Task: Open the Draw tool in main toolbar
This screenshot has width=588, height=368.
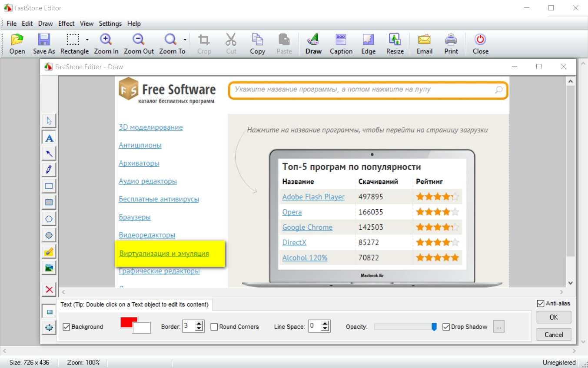Action: click(x=313, y=40)
